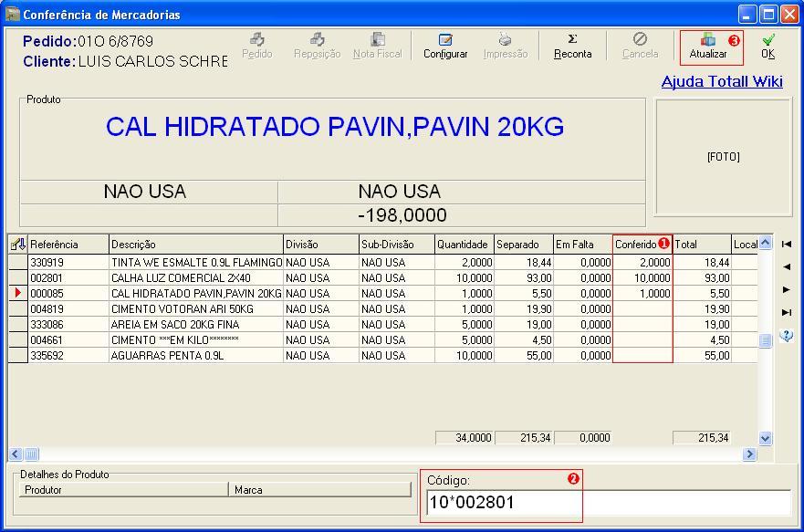804x532 pixels.
Task: Click the grid sort icon in header corner
Action: pos(18,245)
